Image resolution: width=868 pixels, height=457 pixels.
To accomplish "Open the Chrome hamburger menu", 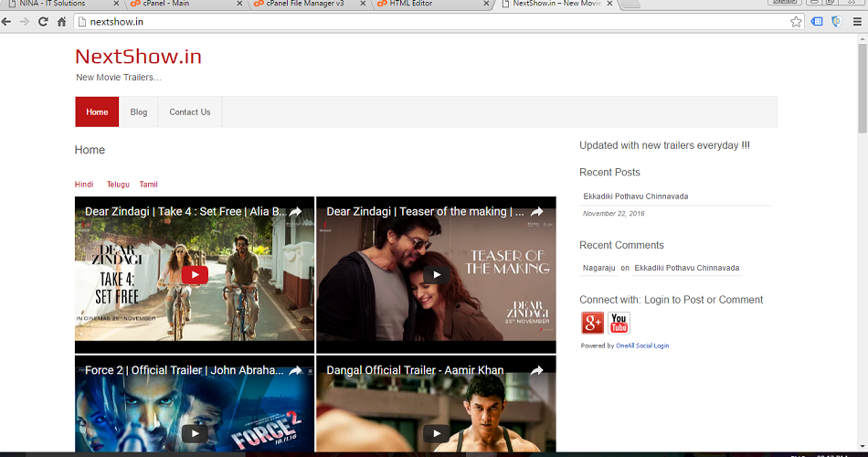I will [x=856, y=22].
